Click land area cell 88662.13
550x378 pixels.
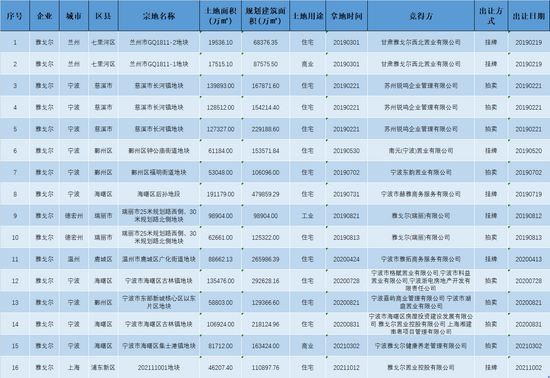tap(220, 259)
